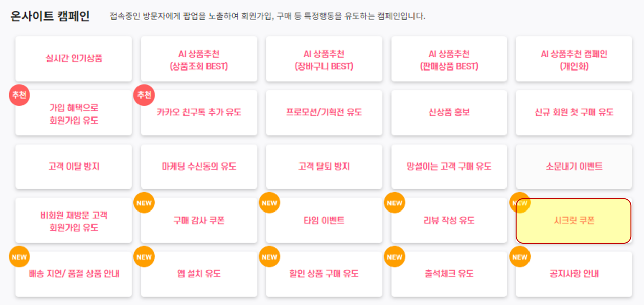644x305 pixels.
Task: Select AI 상품추천 (판매상품 BEST) card
Action: 449,59
